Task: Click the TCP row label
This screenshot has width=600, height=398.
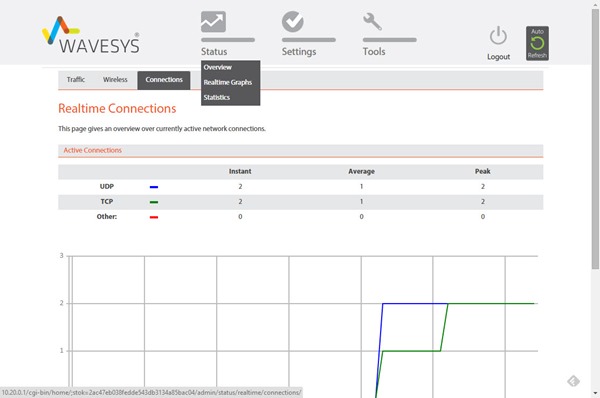Action: point(107,201)
